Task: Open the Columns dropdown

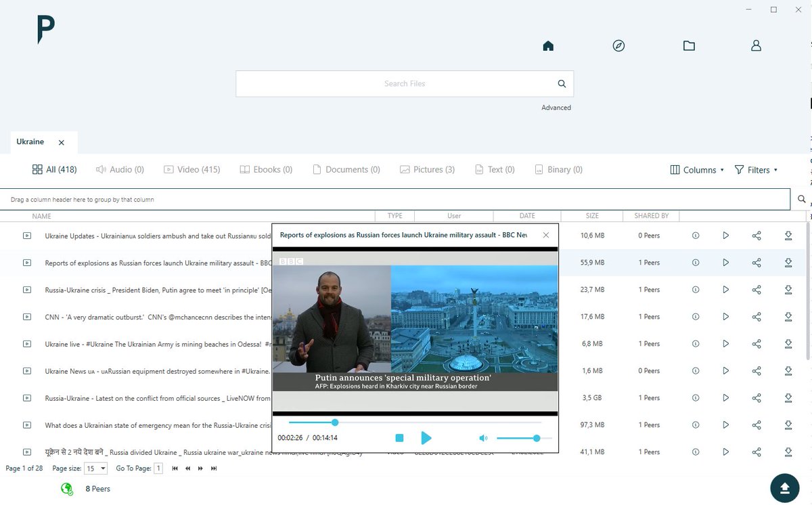Action: coord(697,170)
